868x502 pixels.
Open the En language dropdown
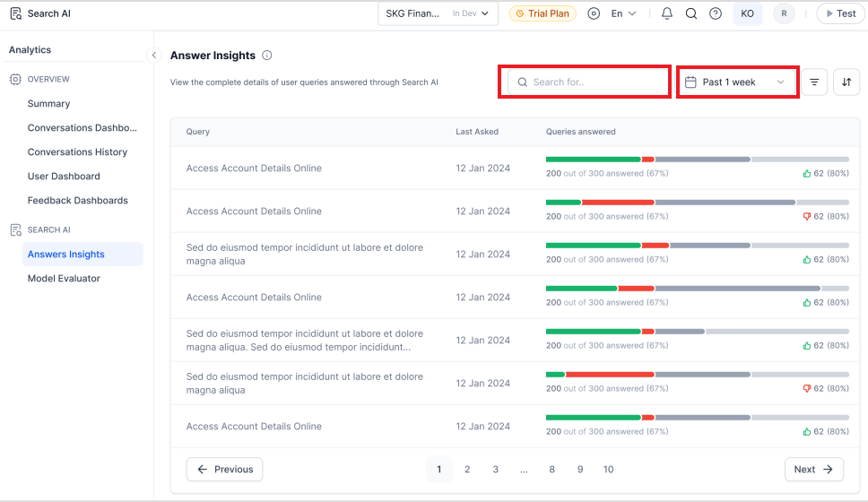624,13
